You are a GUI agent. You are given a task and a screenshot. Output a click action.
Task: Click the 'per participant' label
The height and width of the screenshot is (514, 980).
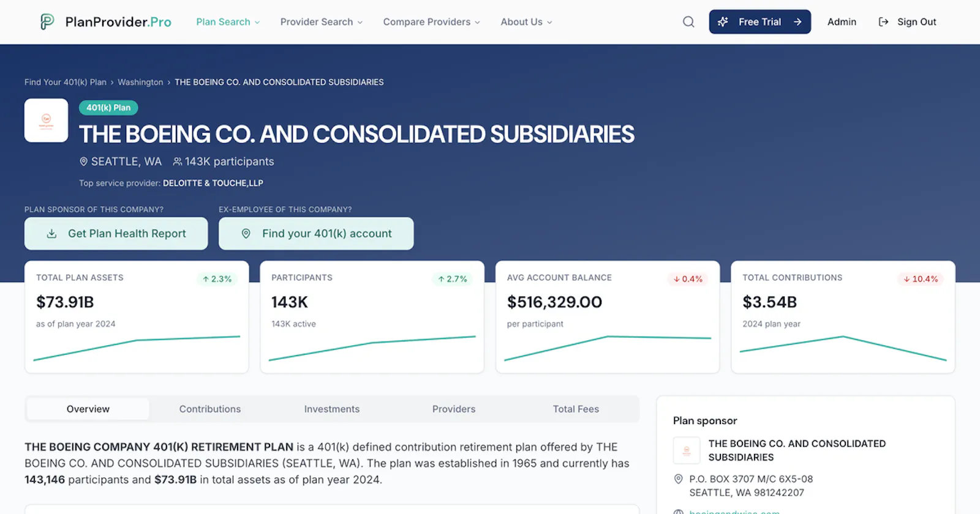[x=535, y=324]
